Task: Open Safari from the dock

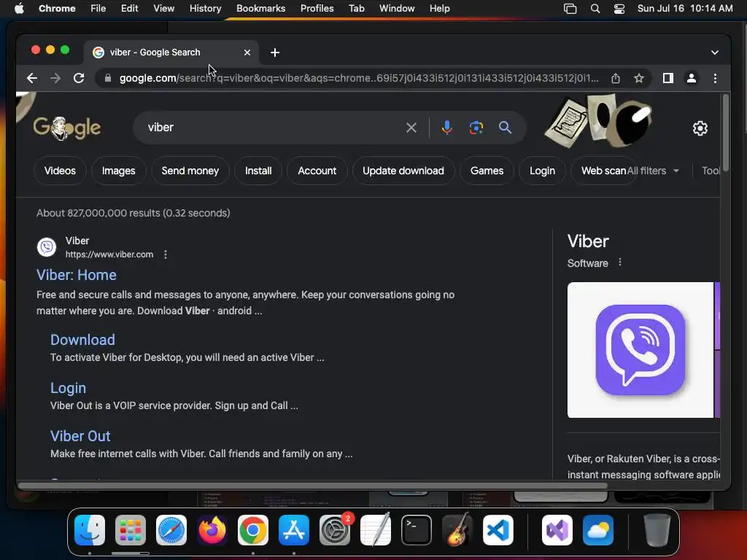Action: pyautogui.click(x=171, y=530)
